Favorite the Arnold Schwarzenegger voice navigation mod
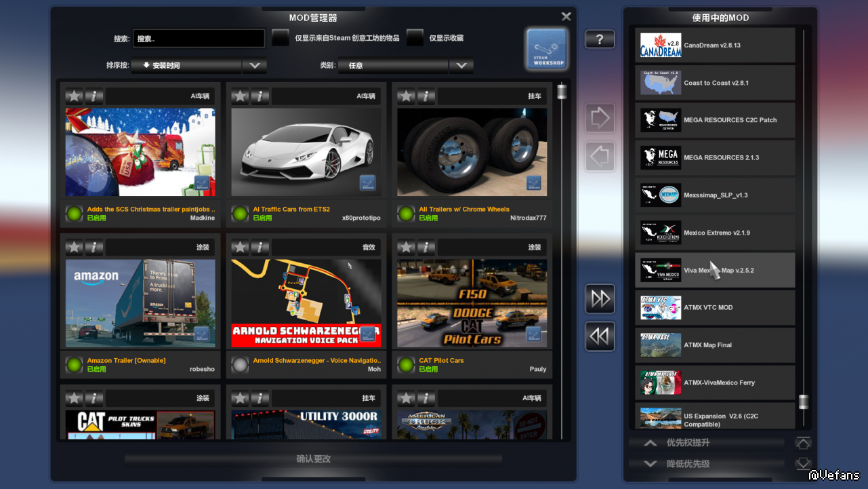The width and height of the screenshot is (868, 489). point(240,248)
